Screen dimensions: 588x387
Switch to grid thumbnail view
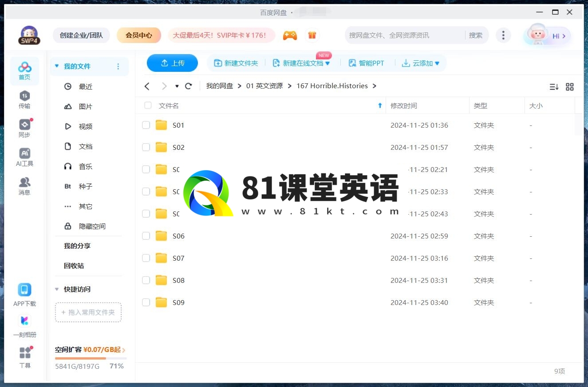pyautogui.click(x=570, y=87)
